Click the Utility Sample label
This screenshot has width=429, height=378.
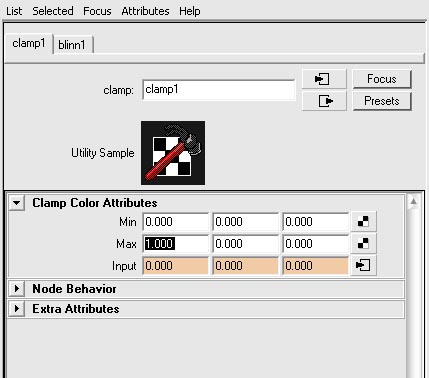(103, 153)
